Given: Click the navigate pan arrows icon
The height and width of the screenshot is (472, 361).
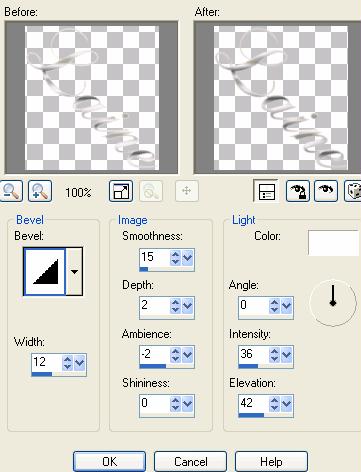Looking at the screenshot, I should tap(187, 191).
